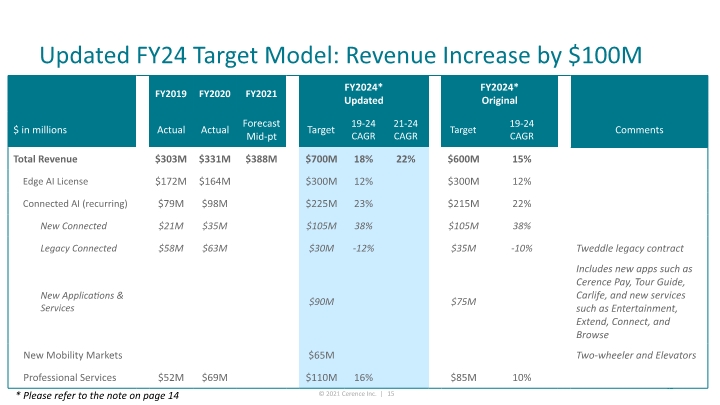Click the $215M original target
The width and height of the screenshot is (720, 405).
tap(463, 203)
